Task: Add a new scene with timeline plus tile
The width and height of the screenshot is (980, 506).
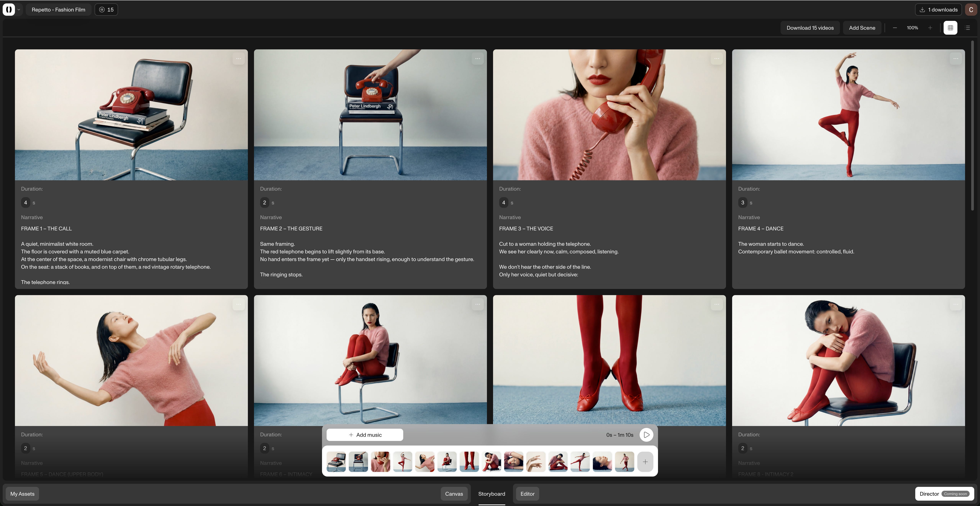Action: (645, 462)
